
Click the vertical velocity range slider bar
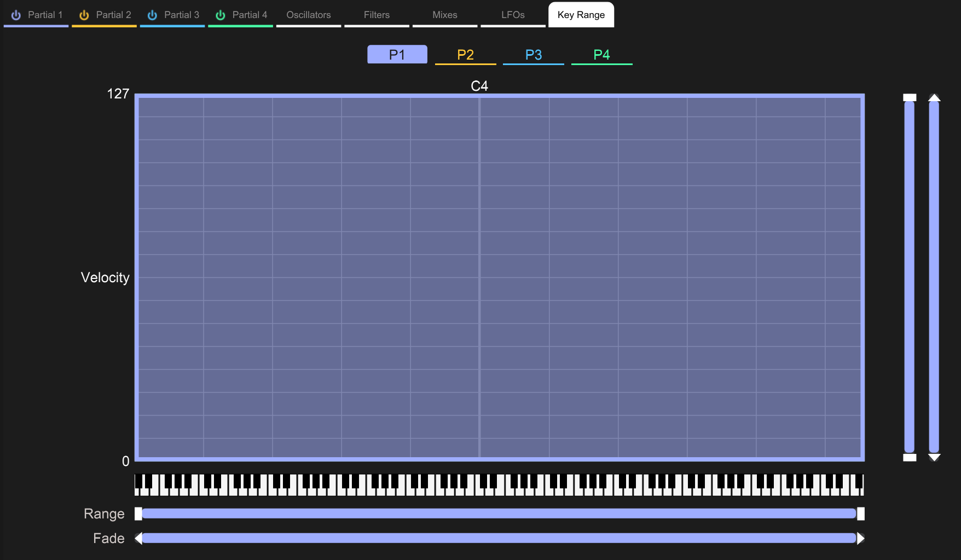coord(910,277)
